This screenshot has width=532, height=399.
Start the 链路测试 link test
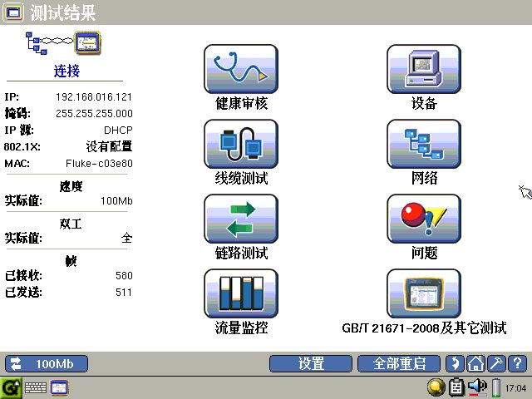click(241, 219)
